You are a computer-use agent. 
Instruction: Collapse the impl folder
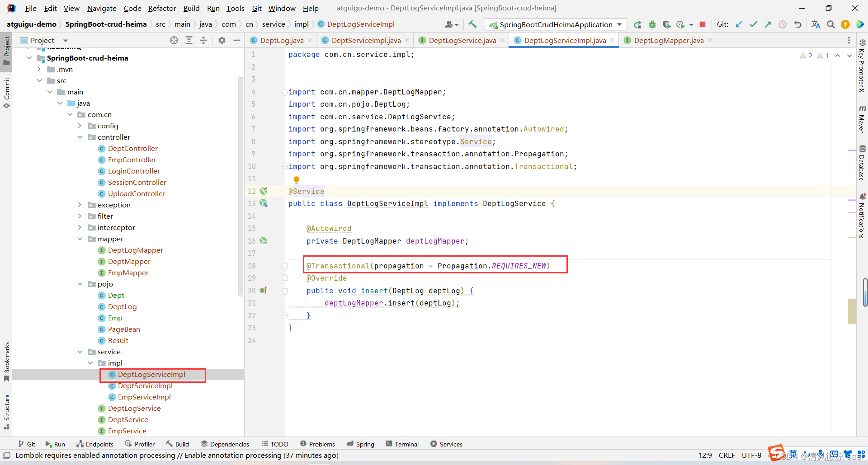90,363
